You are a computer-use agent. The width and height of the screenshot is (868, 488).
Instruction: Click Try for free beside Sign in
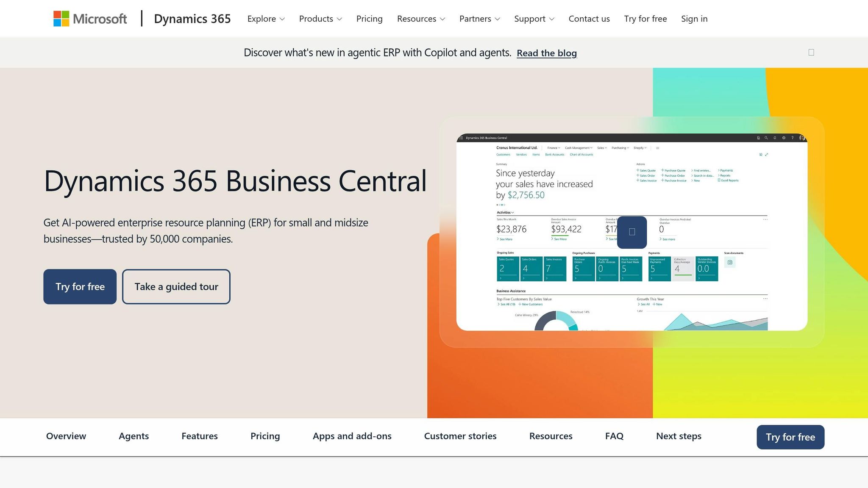click(x=645, y=19)
